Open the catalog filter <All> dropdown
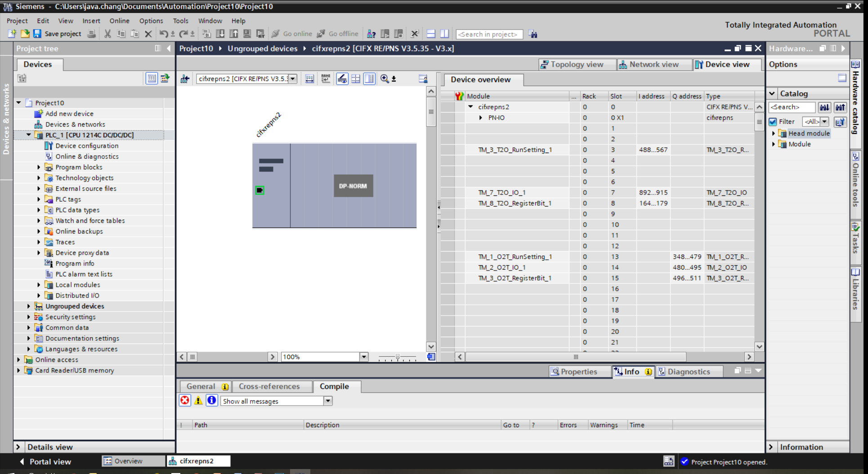The width and height of the screenshot is (868, 474). pos(824,122)
